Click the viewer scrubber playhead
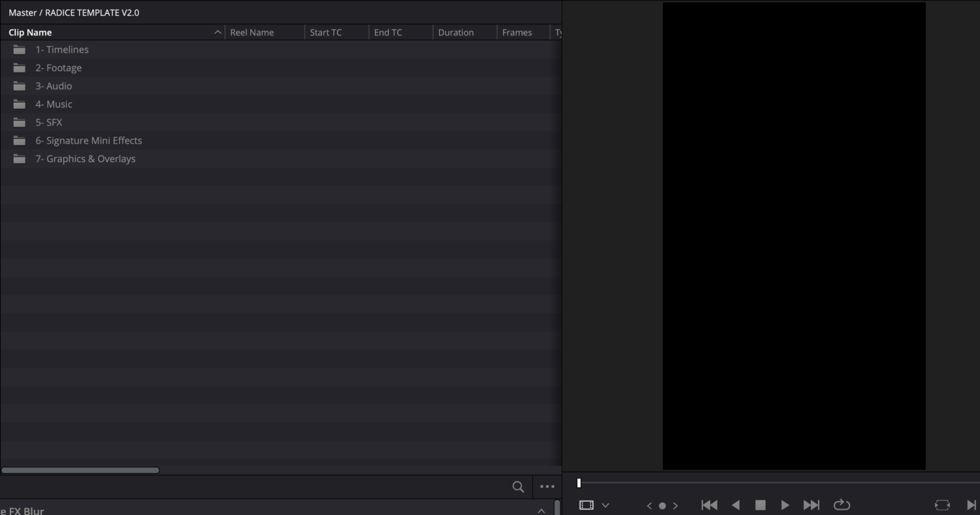The height and width of the screenshot is (515, 980). pos(579,483)
